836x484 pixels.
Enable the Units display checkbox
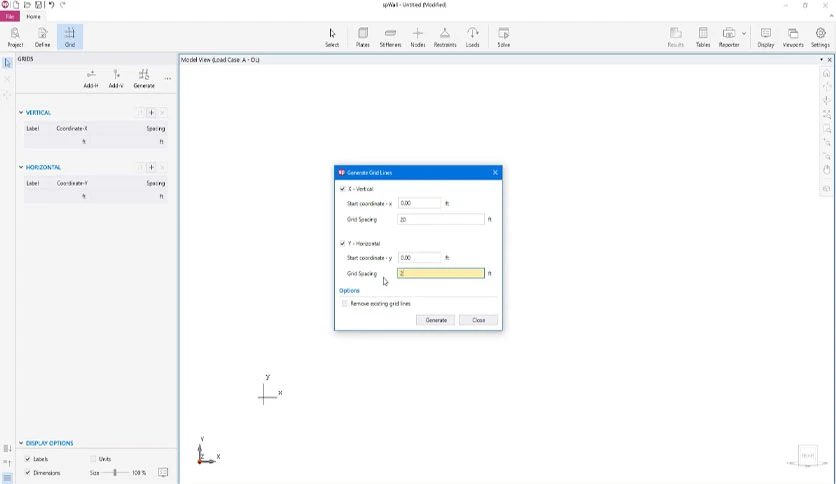(93, 458)
